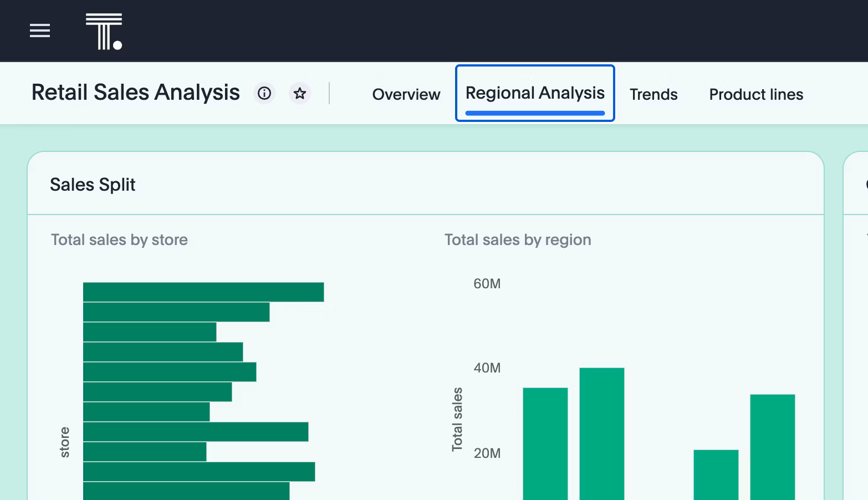This screenshot has height=500, width=868.
Task: Mark the dashboard as favorite with the star
Action: [x=300, y=93]
